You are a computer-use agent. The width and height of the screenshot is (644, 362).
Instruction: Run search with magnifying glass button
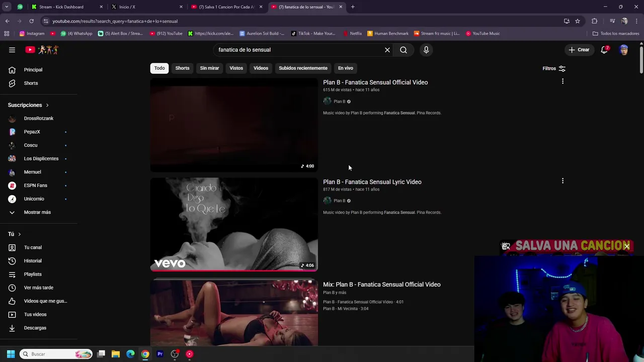(404, 50)
